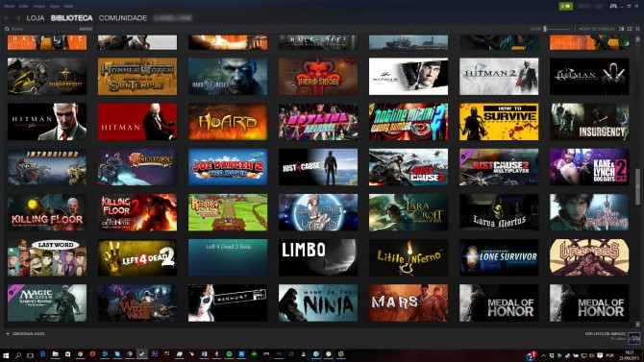Viewport: 644px width, 362px height.
Task: Select the Hitman 2 game tile
Action: 499,77
